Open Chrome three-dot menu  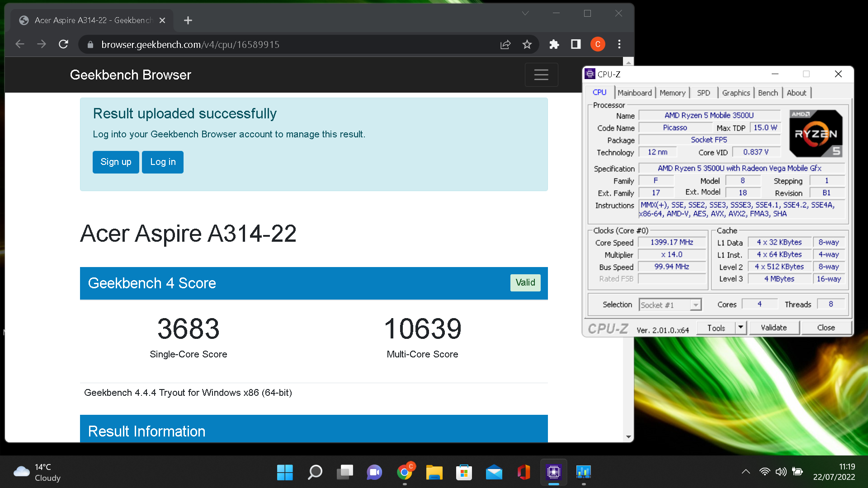(x=619, y=44)
